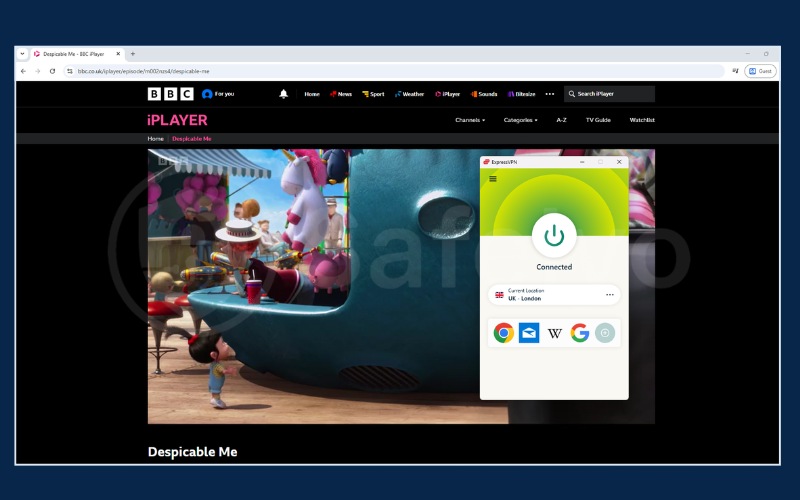Expand the Channels dropdown
Image resolution: width=800 pixels, height=500 pixels.
(470, 120)
